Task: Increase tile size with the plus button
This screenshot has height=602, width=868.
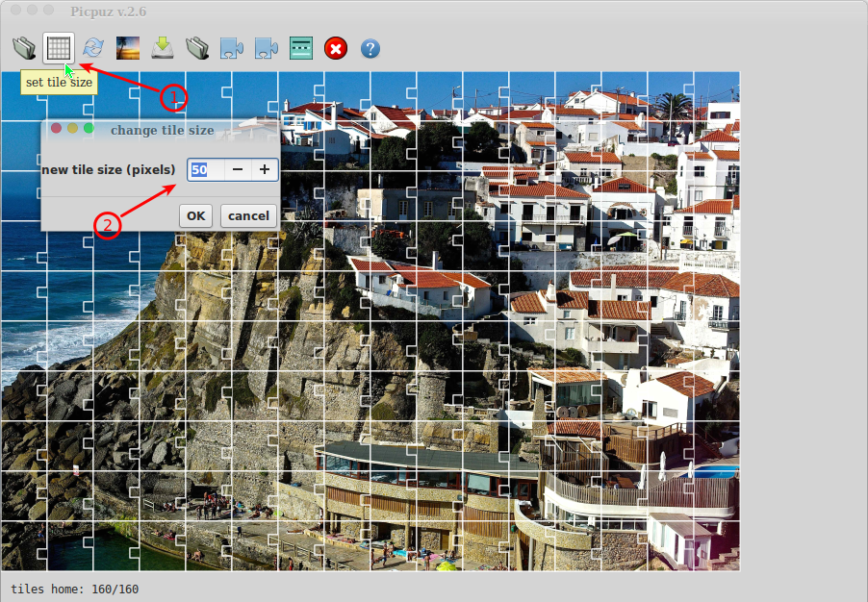Action: [265, 169]
